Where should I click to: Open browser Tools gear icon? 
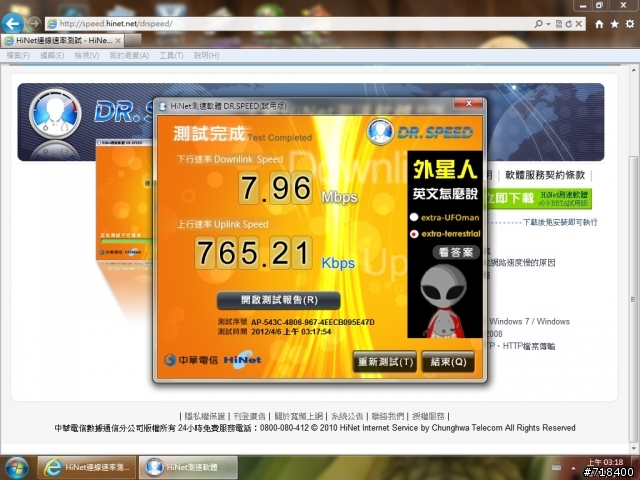click(630, 24)
